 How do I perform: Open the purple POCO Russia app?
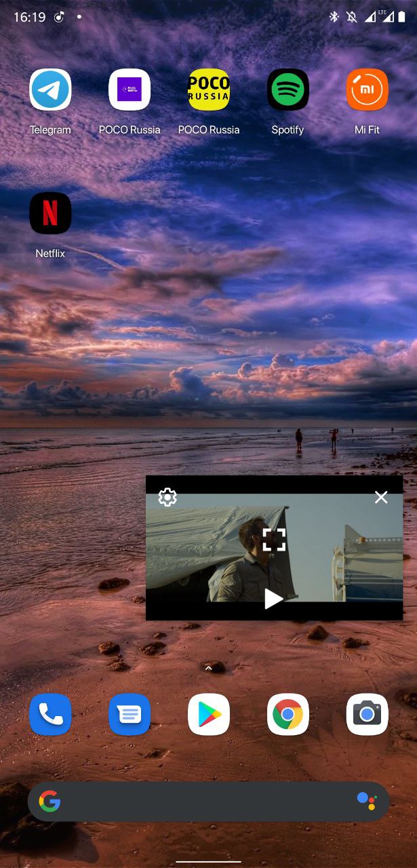pyautogui.click(x=130, y=90)
